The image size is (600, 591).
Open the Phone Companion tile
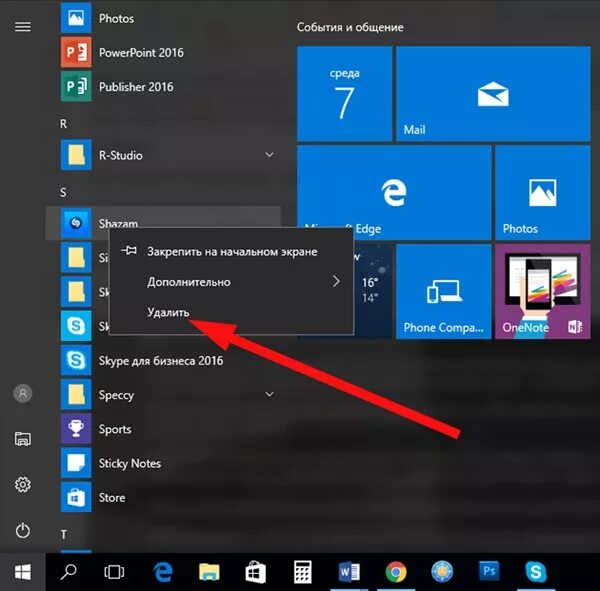coord(443,292)
